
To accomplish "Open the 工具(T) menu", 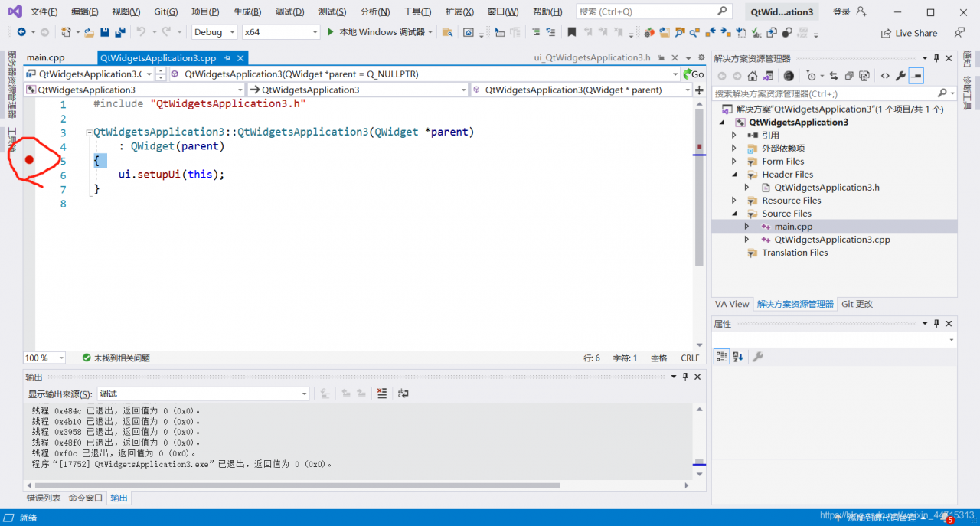I will pyautogui.click(x=417, y=11).
